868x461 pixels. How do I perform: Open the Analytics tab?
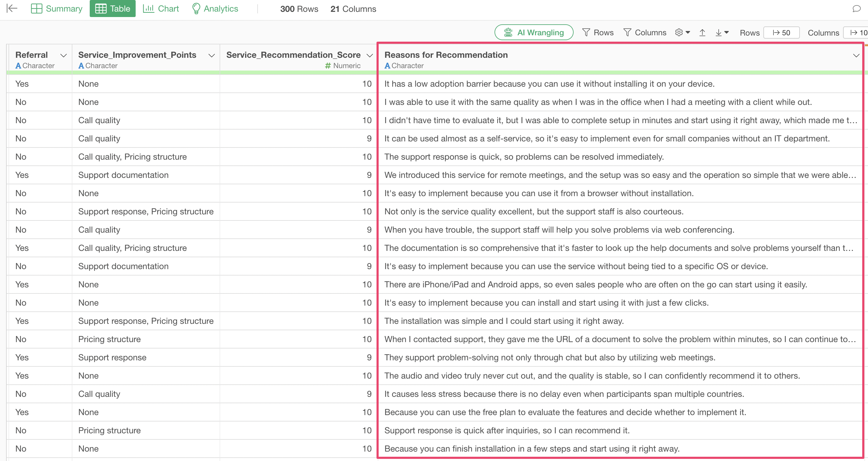click(215, 9)
